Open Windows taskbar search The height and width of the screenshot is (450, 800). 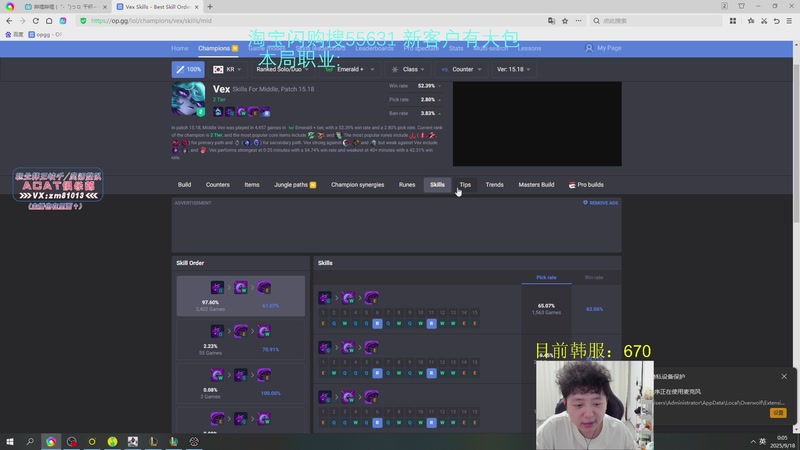pyautogui.click(x=30, y=441)
